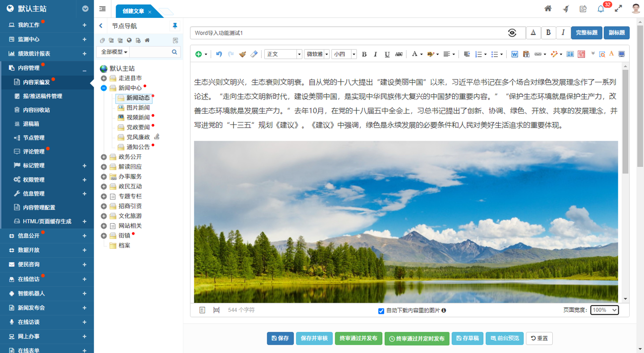Disable 自动下载内容里的图片 checkbox

381,310
